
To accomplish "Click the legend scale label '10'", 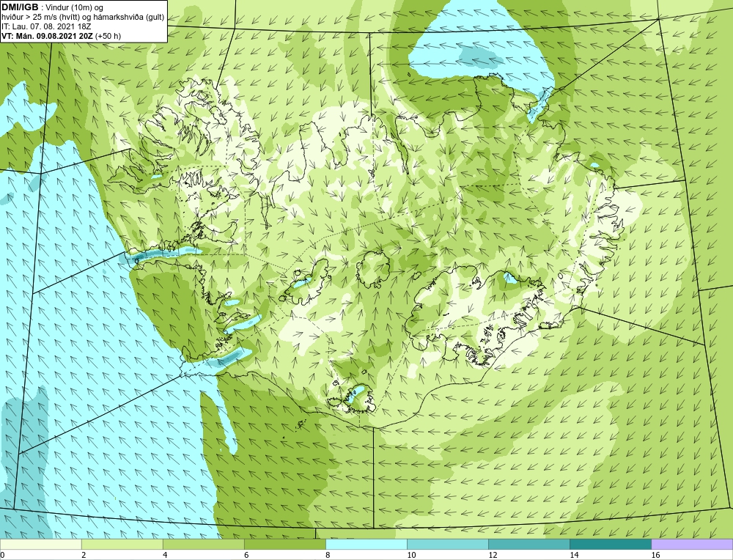I will 411,556.
